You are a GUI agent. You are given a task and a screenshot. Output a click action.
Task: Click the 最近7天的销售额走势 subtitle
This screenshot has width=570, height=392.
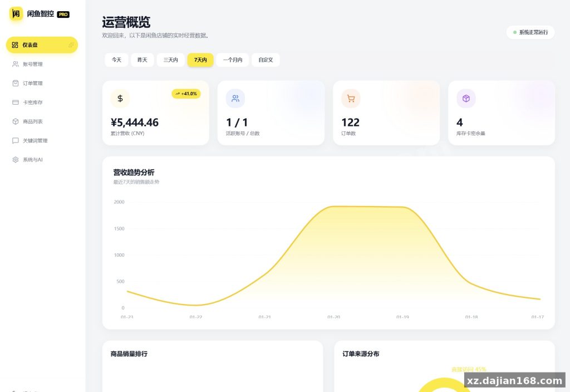click(136, 182)
